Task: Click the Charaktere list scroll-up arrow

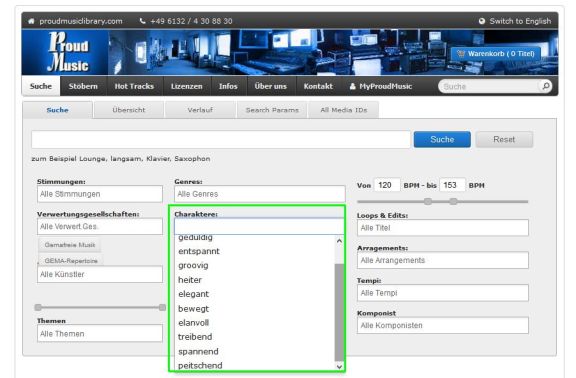Action: pos(339,241)
